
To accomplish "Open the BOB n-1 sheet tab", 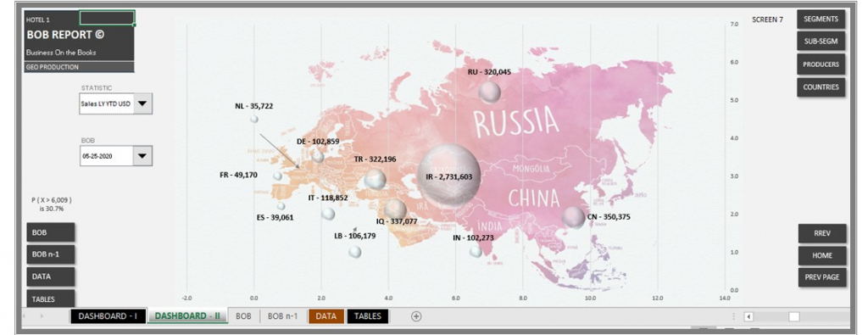I will [x=282, y=316].
